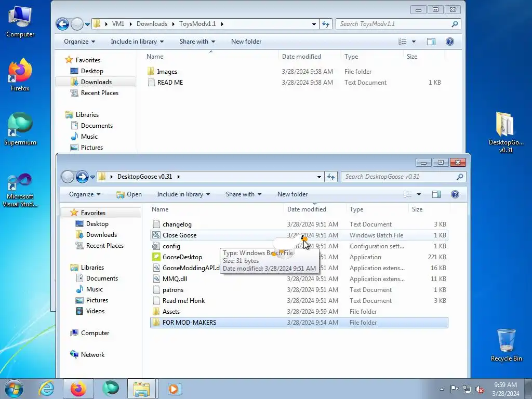The height and width of the screenshot is (399, 532).
Task: Expand the arrow after DesktopGoose v0.31 in the address bar
Action: coord(179,177)
